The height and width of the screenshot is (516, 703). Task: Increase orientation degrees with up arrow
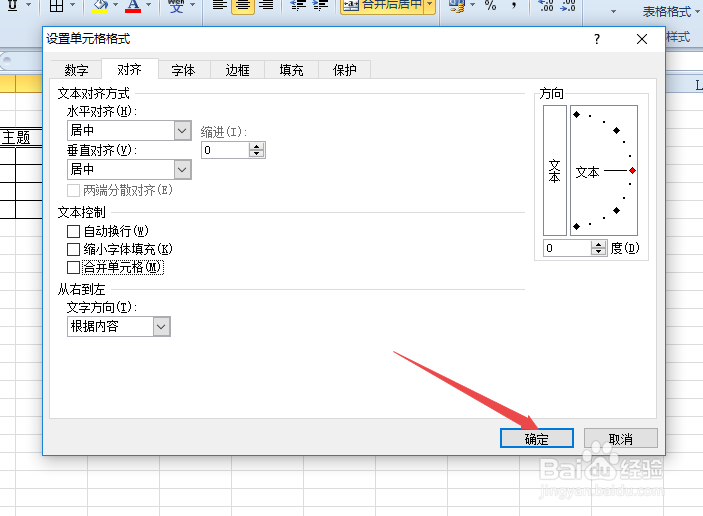click(599, 244)
